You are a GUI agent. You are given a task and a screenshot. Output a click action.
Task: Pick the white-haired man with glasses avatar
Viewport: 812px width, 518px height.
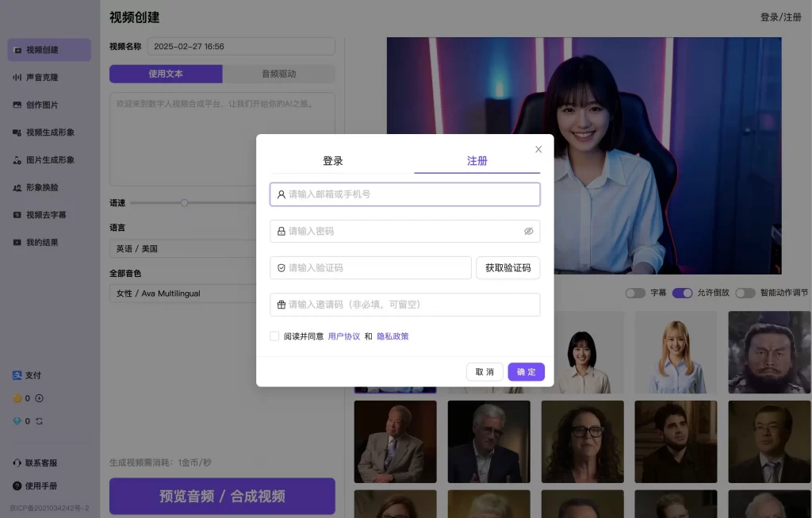(488, 442)
